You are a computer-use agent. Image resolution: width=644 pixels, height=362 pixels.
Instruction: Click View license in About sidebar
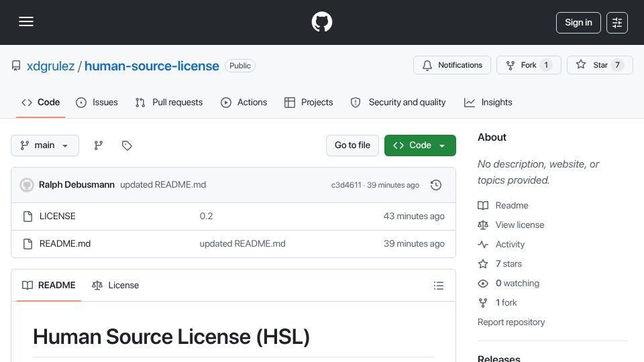tap(511, 225)
